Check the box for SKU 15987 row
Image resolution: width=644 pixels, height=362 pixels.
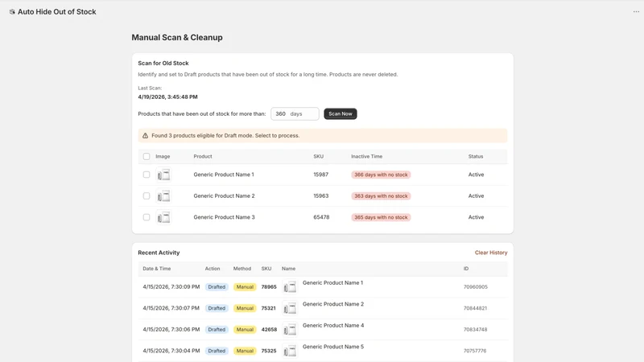click(147, 175)
